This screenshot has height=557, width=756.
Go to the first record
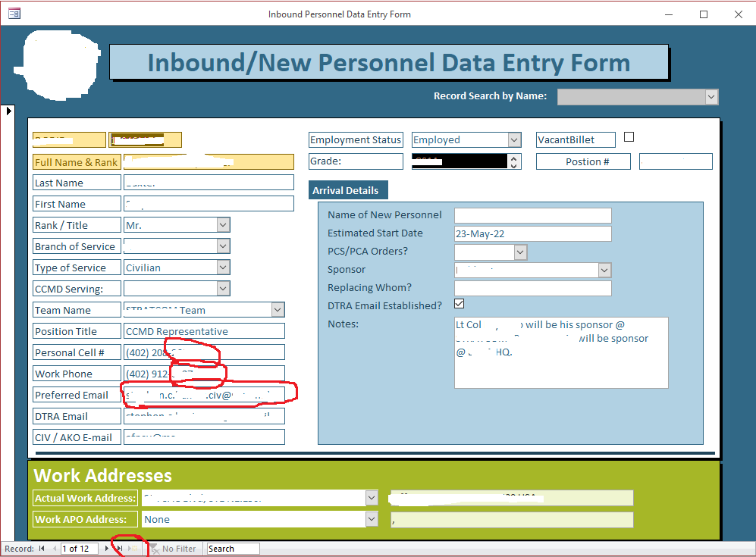tap(42, 548)
